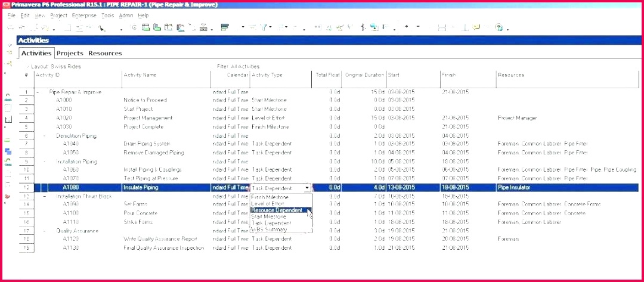Viewport: 644px width, 282px height.
Task: Open Activity Type dropdown arrow for A1080
Action: [307, 188]
